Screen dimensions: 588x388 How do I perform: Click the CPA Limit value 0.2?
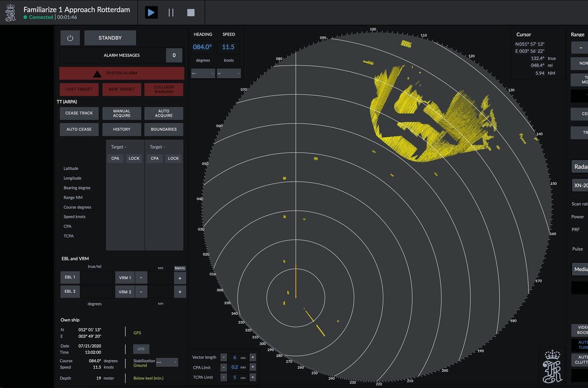234,367
